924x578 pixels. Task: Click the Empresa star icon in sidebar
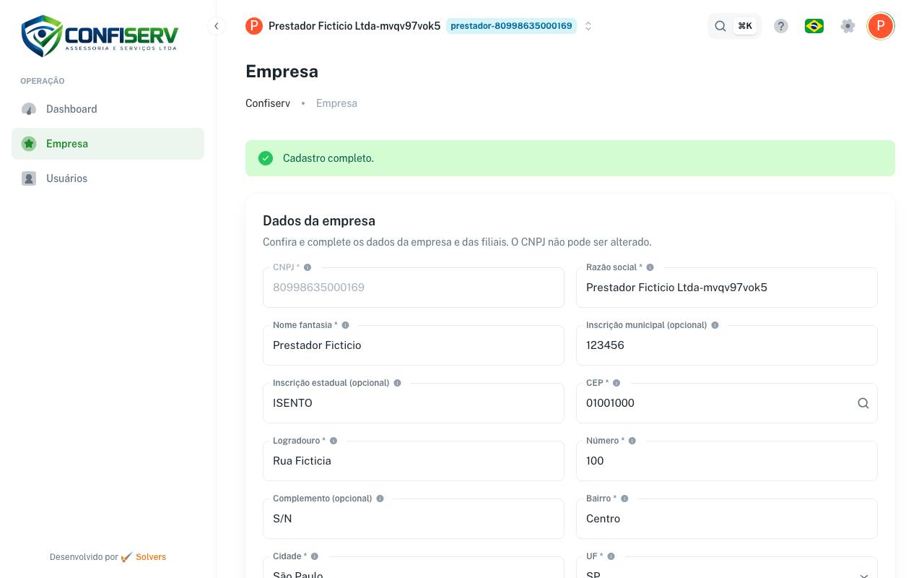(29, 144)
